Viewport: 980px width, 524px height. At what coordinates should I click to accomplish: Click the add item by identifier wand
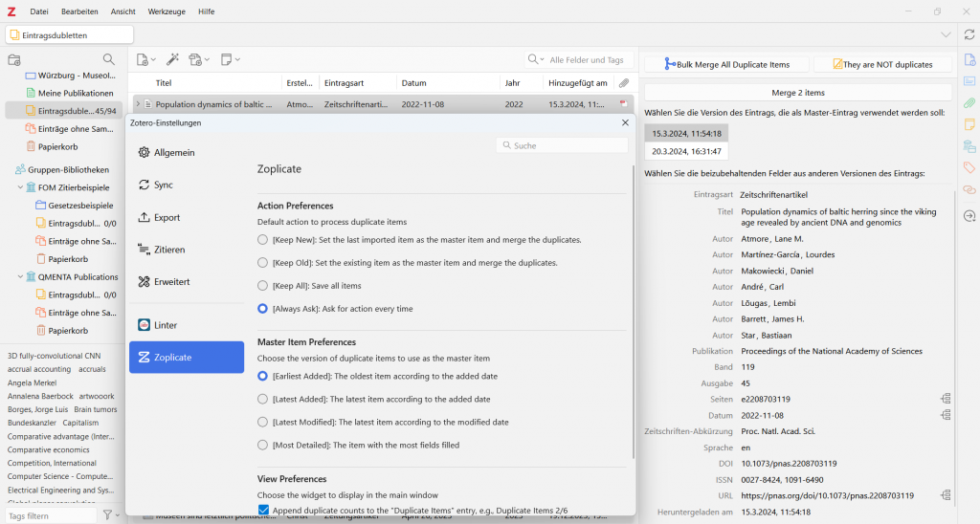tap(172, 59)
